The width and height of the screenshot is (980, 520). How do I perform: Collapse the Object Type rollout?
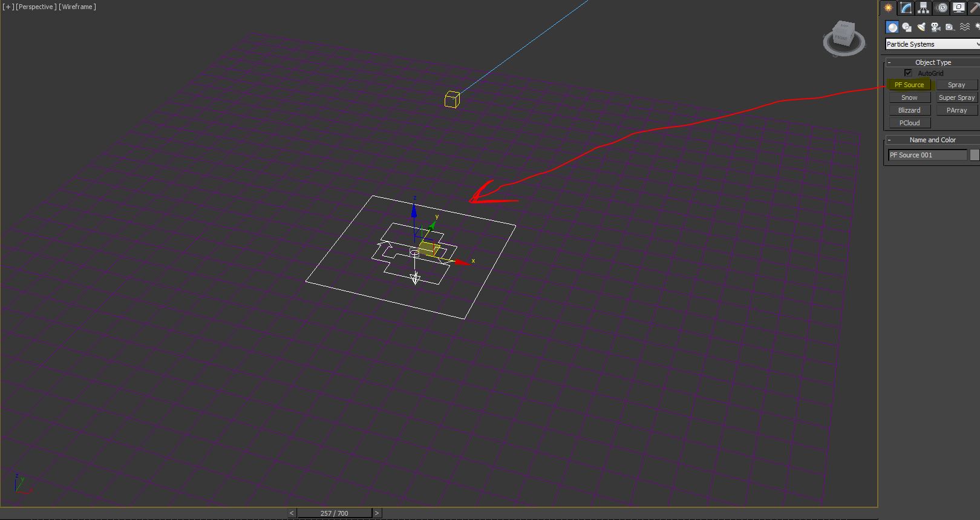click(x=889, y=62)
